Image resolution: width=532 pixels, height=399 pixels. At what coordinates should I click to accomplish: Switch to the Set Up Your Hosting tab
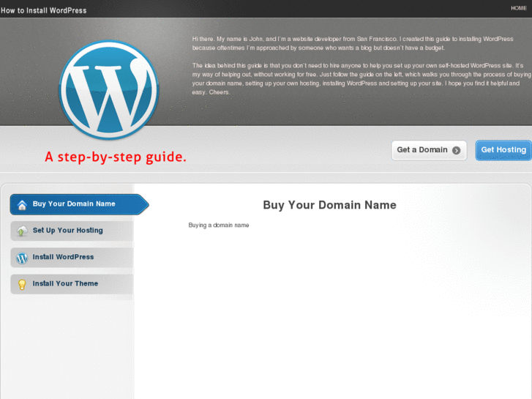pyautogui.click(x=72, y=231)
